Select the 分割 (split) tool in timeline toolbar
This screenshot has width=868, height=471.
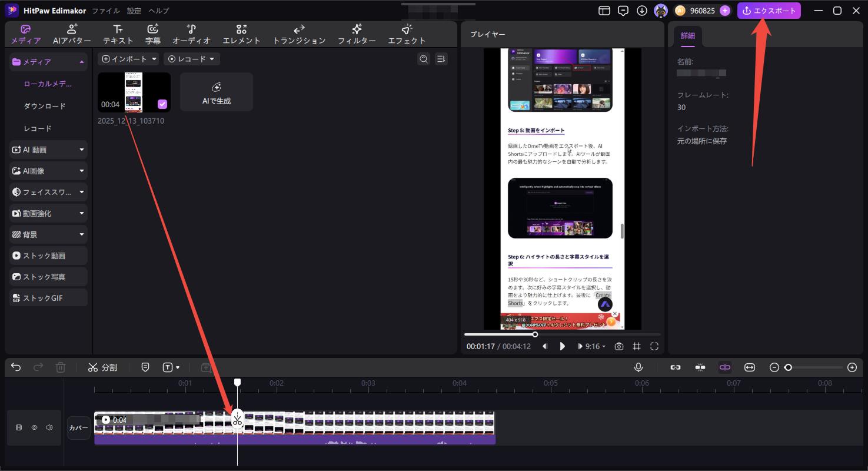pyautogui.click(x=103, y=367)
